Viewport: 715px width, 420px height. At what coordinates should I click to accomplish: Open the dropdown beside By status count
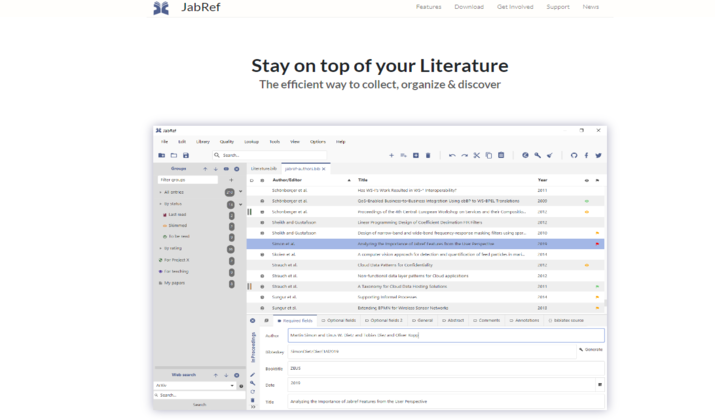(x=241, y=204)
